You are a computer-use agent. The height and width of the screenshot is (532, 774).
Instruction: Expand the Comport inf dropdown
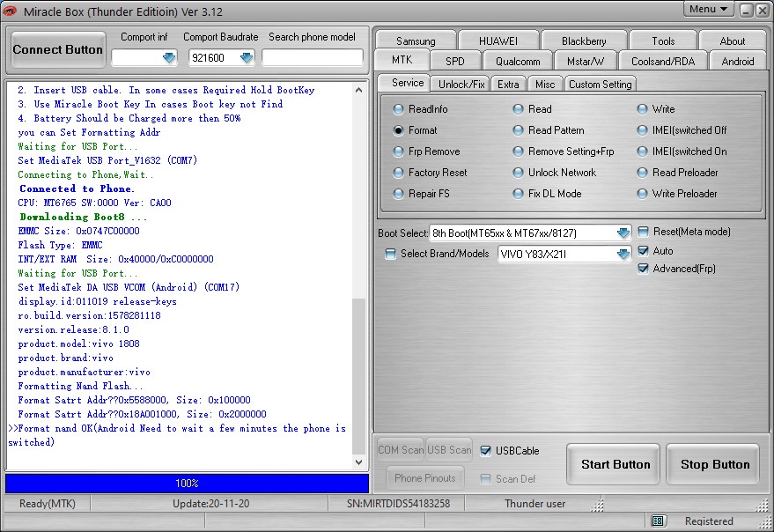click(169, 58)
